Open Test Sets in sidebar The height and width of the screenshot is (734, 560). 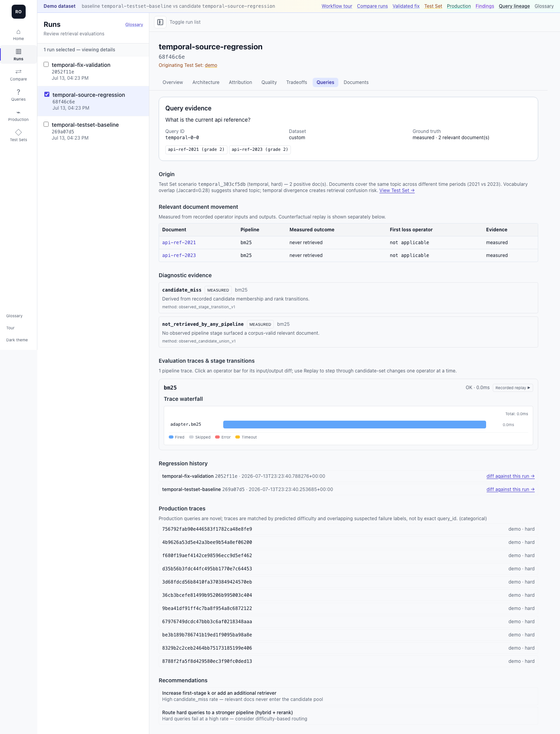tap(18, 136)
